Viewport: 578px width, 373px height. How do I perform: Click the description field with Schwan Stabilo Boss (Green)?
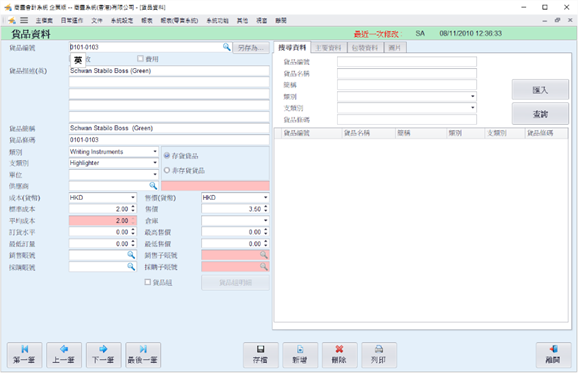coord(169,71)
